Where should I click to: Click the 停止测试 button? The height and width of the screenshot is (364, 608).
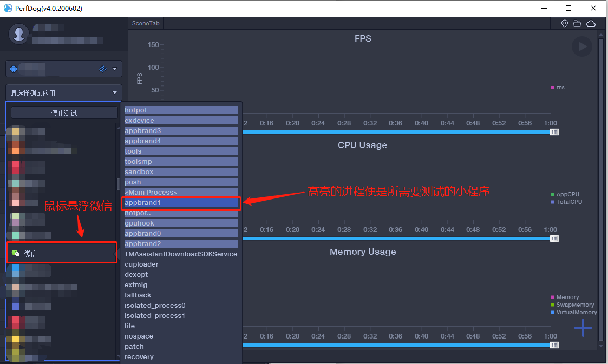pos(64,113)
